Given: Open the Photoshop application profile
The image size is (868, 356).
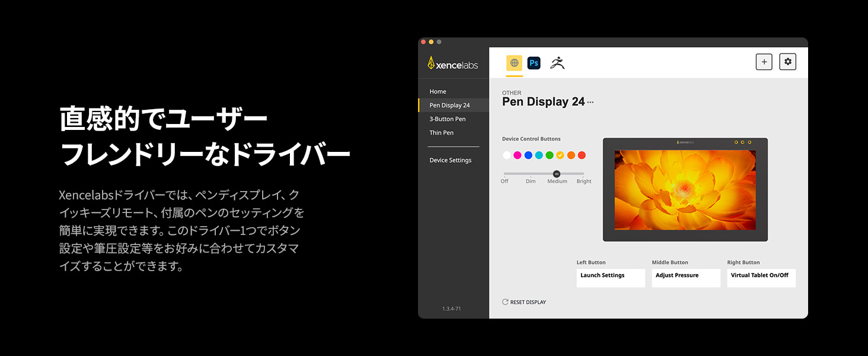Looking at the screenshot, I should click(534, 62).
